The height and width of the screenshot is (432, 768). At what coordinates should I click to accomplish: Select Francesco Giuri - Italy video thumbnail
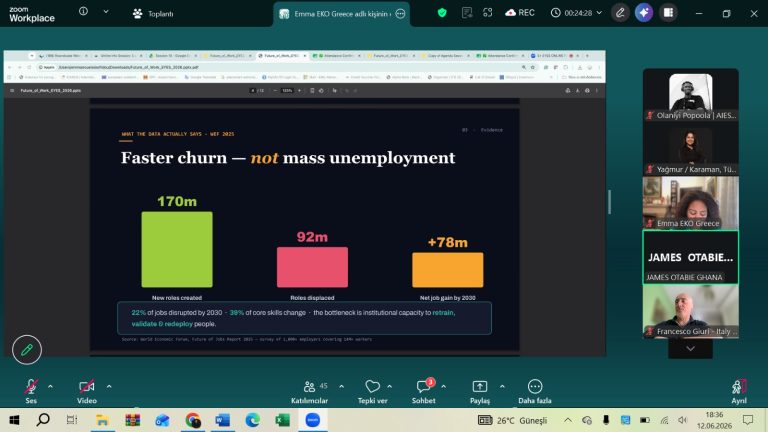click(x=691, y=311)
